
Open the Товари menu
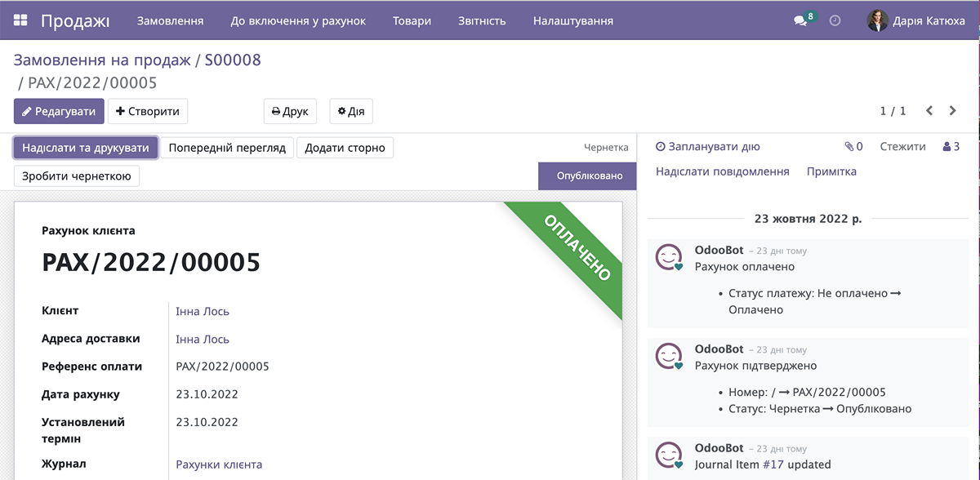[412, 21]
